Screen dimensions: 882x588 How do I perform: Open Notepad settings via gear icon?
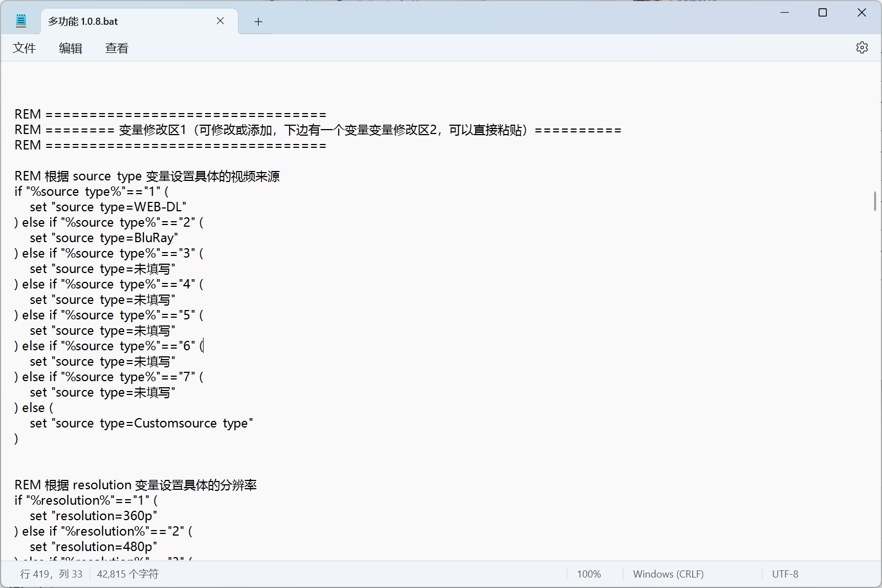[862, 48]
